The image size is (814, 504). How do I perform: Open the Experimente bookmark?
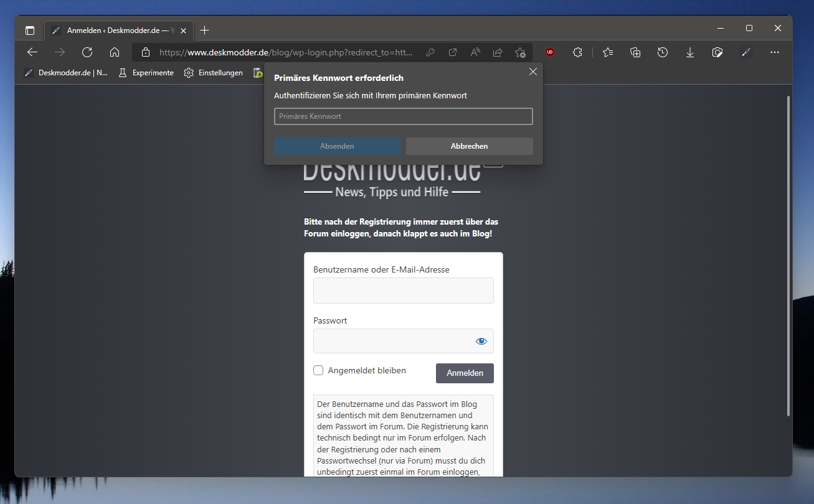pos(146,73)
